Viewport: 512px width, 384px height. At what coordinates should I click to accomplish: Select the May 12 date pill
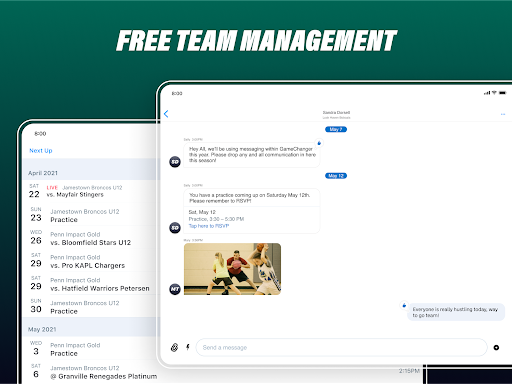336,176
